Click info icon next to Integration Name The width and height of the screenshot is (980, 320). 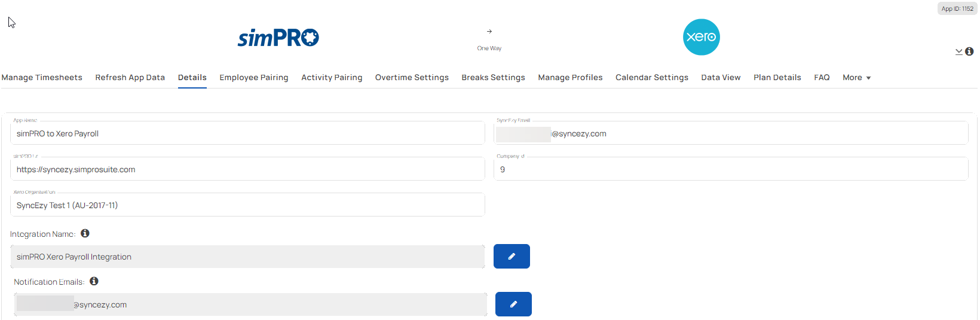coord(85,233)
